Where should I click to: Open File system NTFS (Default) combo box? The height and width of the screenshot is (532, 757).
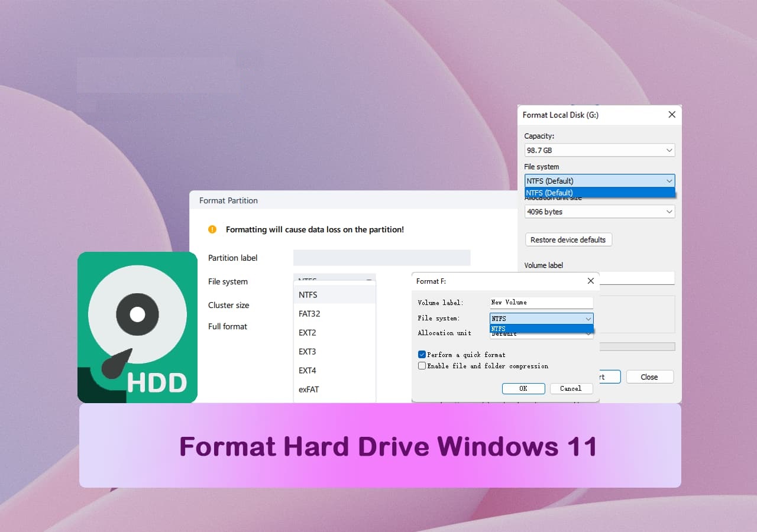coord(600,181)
